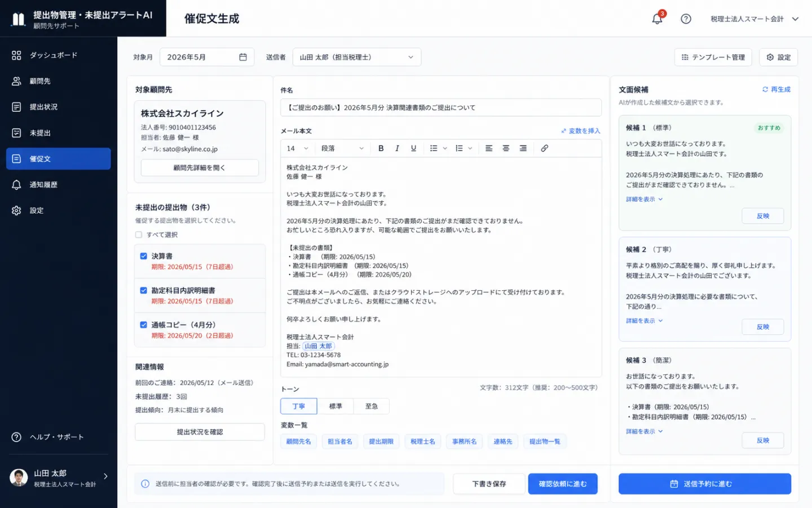Open 提出状況 in the sidebar
This screenshot has width=812, height=508.
(x=59, y=107)
